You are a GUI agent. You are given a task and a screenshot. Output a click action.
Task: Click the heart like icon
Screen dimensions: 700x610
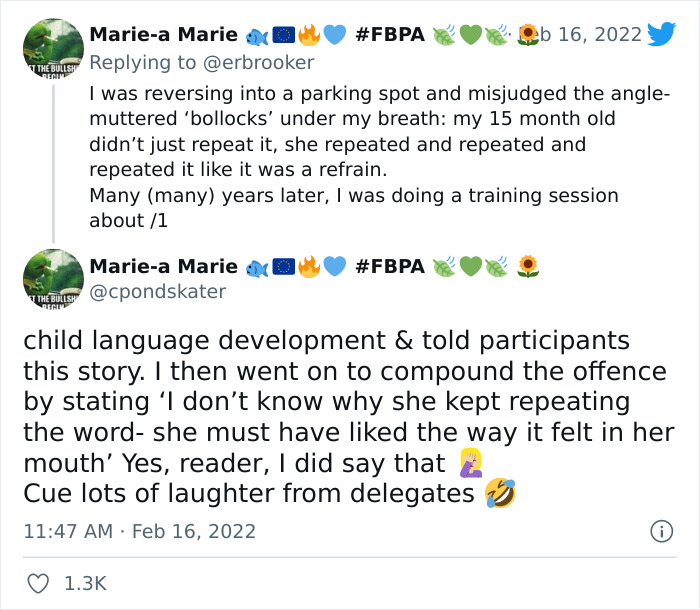38,584
